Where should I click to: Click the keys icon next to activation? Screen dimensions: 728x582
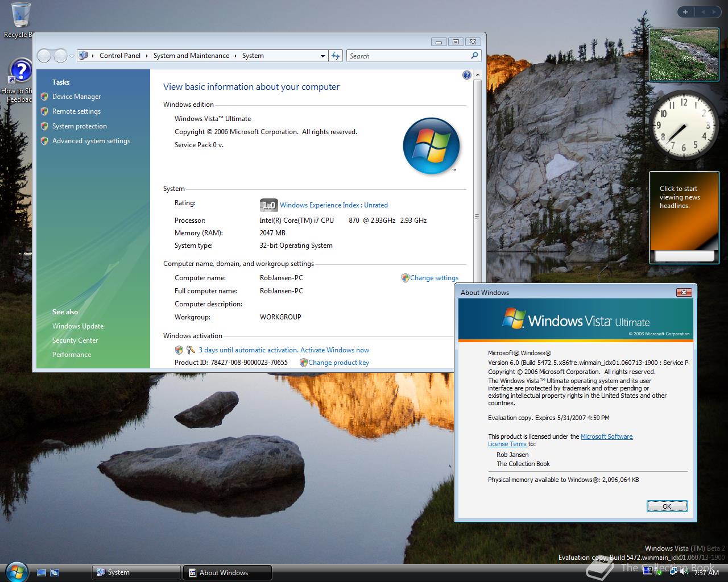pyautogui.click(x=191, y=350)
